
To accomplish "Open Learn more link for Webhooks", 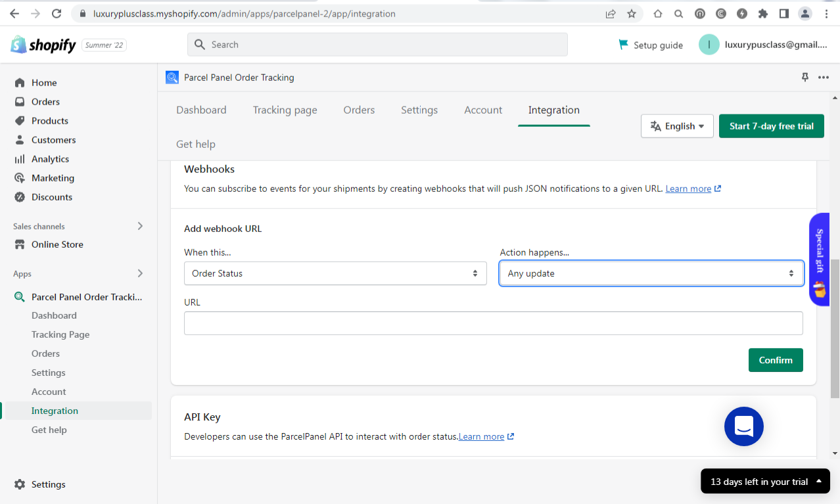I will [693, 189].
